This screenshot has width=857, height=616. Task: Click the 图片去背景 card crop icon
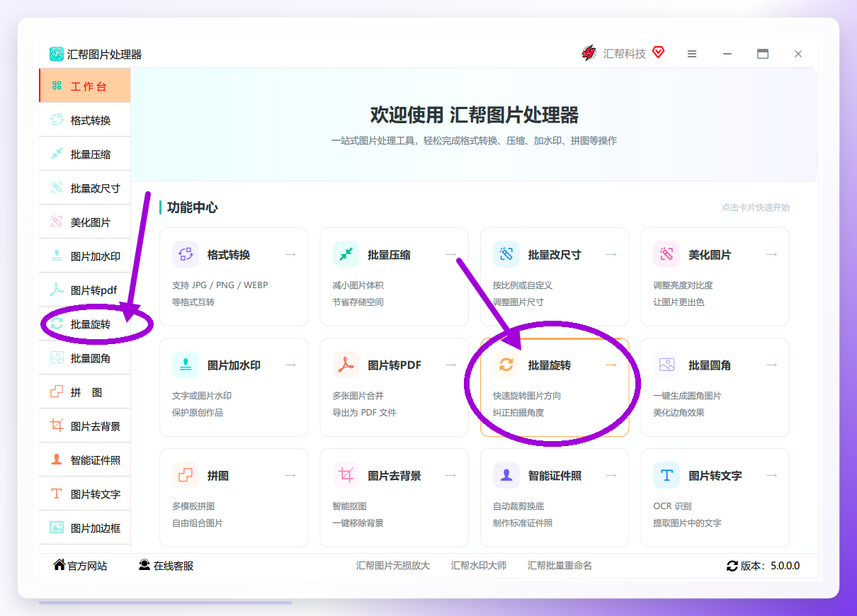point(346,475)
